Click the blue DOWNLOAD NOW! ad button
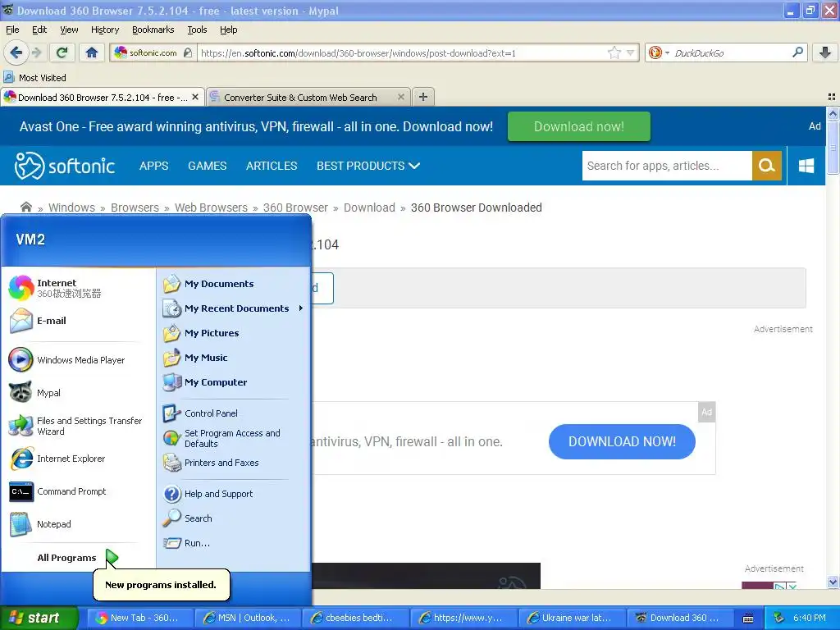840x630 pixels. [622, 441]
